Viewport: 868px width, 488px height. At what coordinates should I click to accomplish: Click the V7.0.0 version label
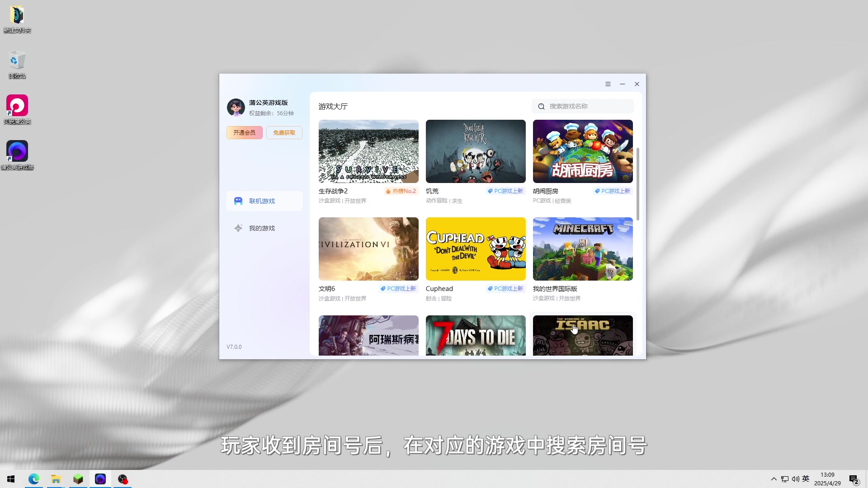[x=234, y=347]
